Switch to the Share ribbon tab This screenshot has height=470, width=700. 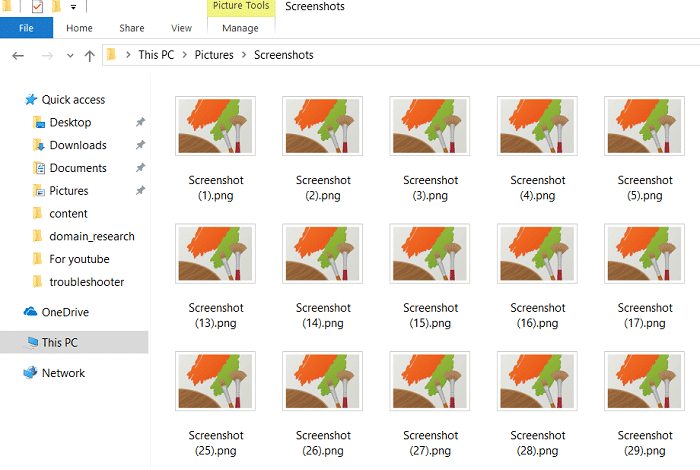(132, 28)
